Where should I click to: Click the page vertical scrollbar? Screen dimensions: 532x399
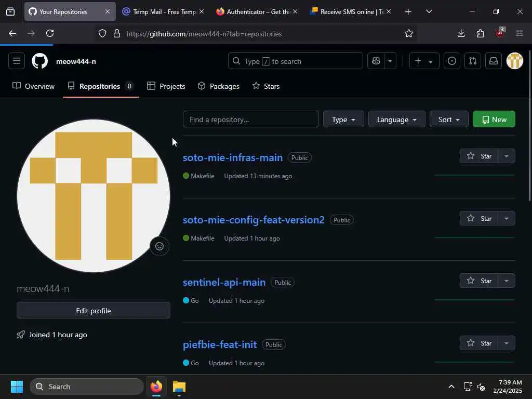pos(529,126)
